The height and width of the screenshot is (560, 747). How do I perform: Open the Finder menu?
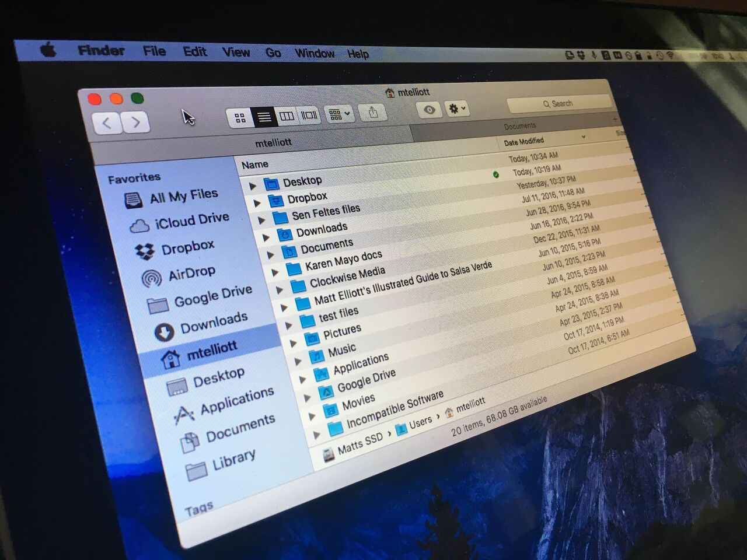tap(101, 51)
